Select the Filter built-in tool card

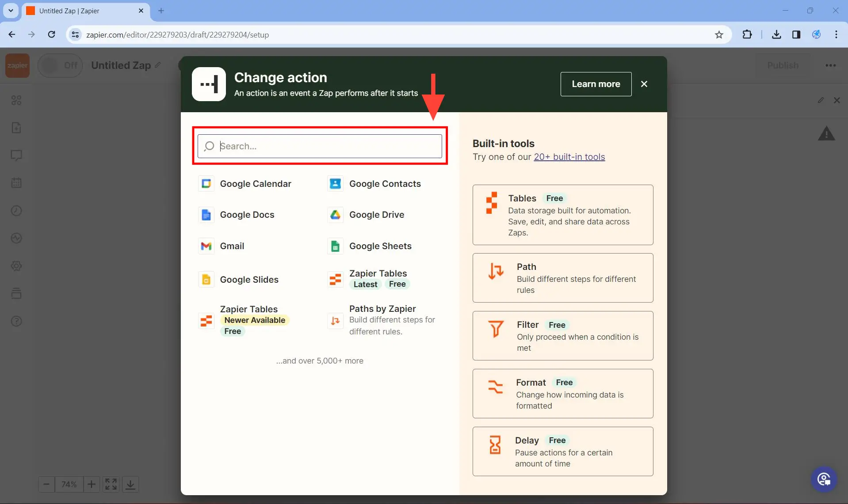coord(563,336)
